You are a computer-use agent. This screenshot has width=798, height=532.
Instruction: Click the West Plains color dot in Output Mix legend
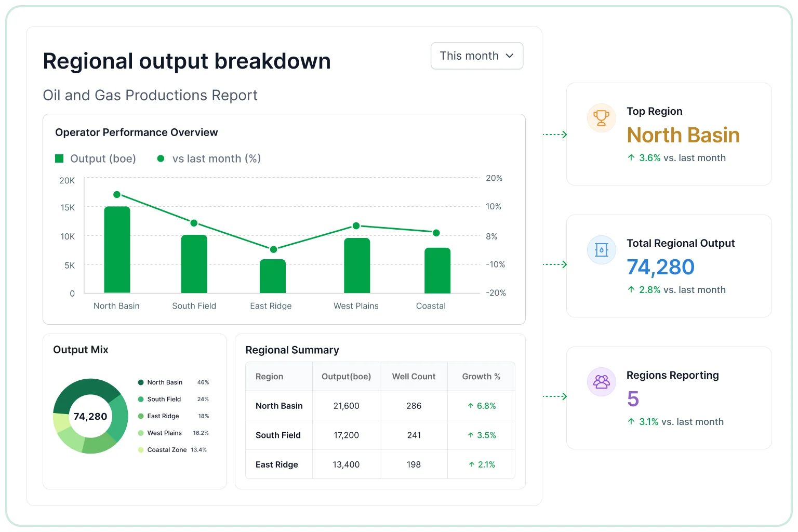pos(141,433)
